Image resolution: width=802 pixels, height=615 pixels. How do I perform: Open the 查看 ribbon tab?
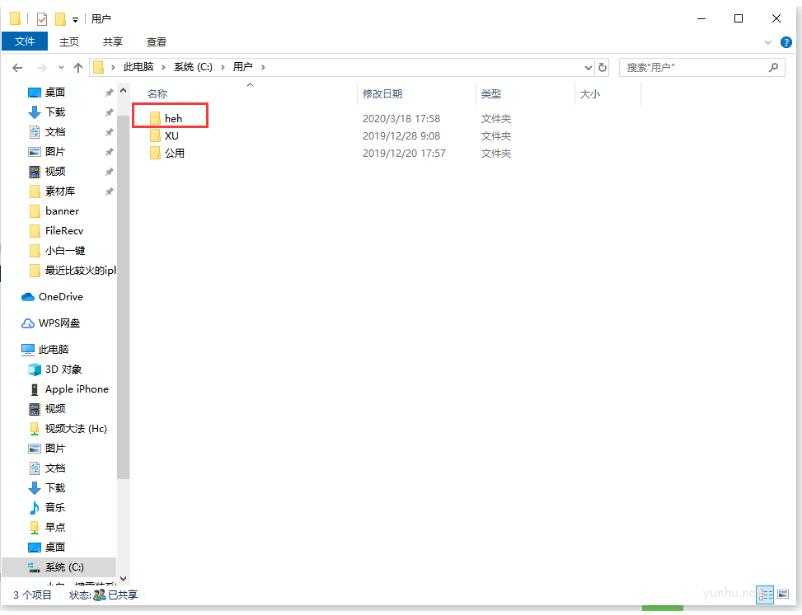coord(155,41)
